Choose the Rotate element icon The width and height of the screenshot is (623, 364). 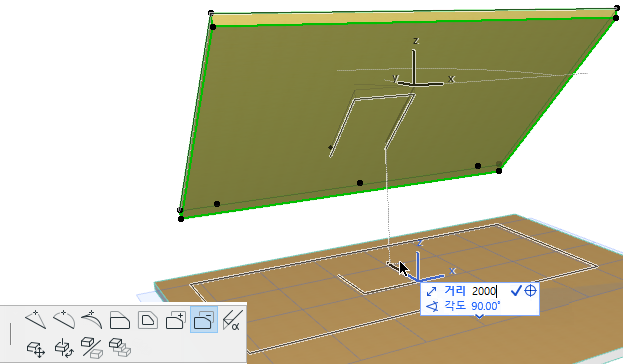tap(64, 348)
